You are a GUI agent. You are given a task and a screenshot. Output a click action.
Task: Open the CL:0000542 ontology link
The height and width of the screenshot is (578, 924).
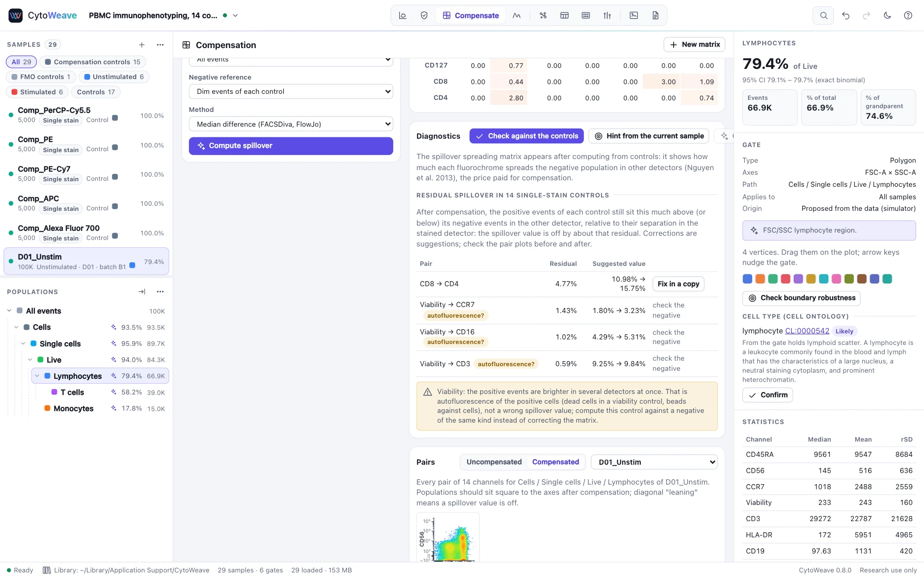[807, 331]
